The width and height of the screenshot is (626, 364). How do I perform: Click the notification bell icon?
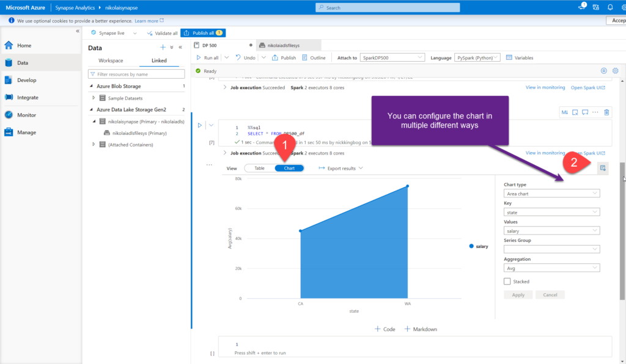(x=610, y=7)
